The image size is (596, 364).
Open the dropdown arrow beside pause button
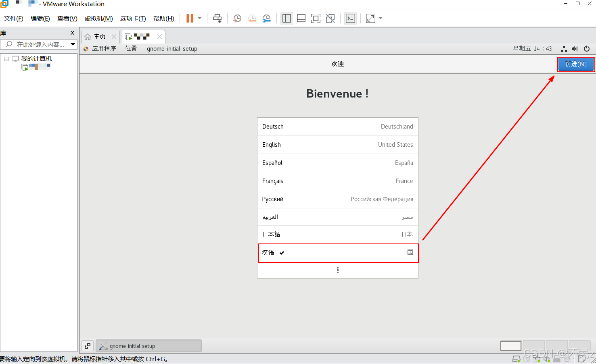click(x=200, y=18)
